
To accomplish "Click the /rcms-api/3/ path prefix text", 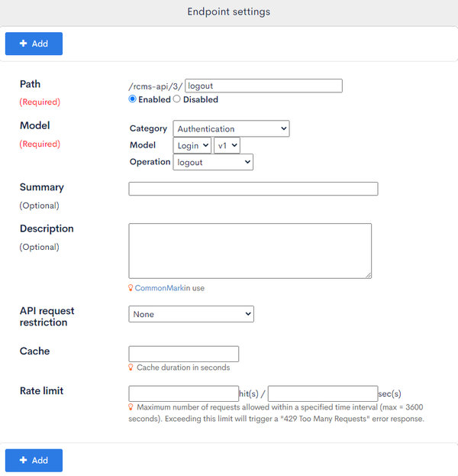I will tap(156, 86).
